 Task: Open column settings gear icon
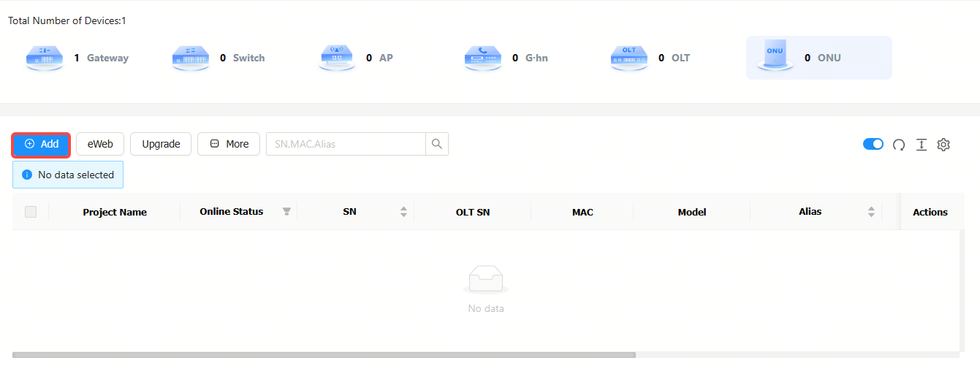click(x=943, y=145)
